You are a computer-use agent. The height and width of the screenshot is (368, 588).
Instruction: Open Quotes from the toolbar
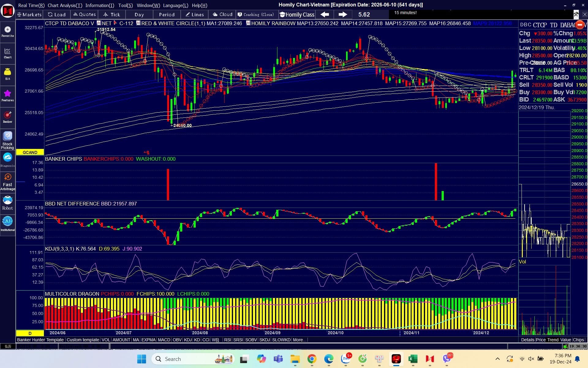coord(85,14)
